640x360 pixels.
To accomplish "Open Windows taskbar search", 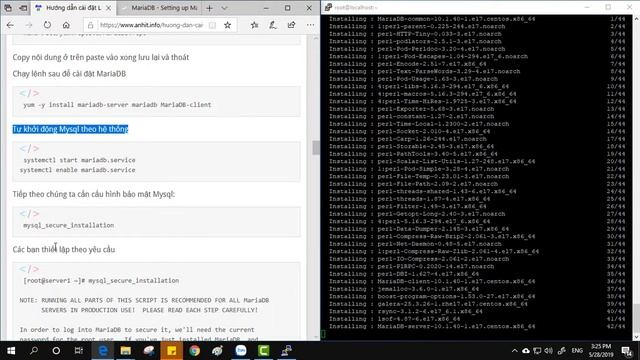I will pyautogui.click(x=34, y=351).
